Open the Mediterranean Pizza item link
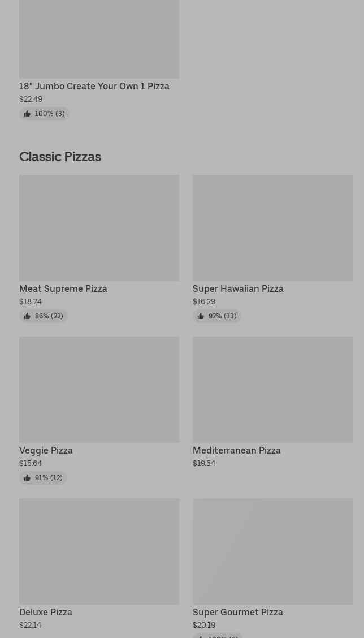 236,450
